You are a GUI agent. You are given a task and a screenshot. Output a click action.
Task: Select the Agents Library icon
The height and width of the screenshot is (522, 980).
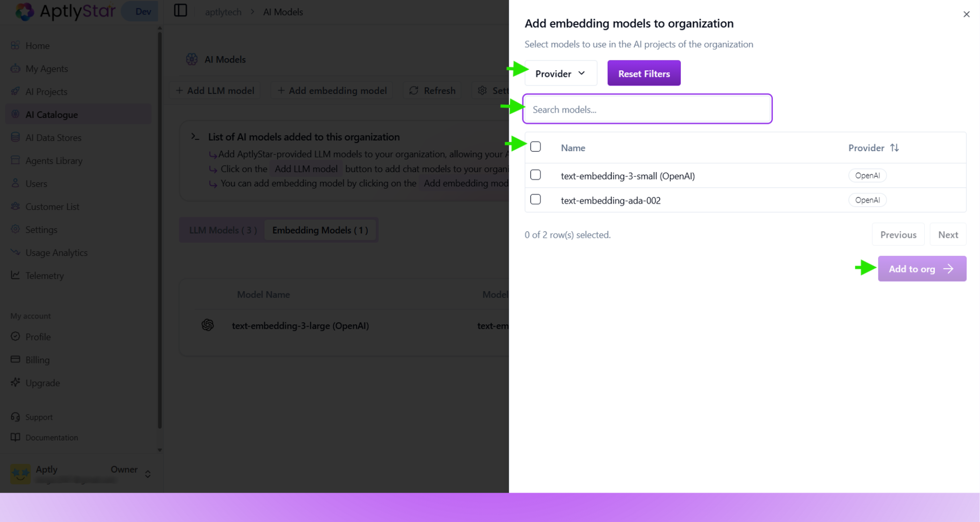(15, 160)
